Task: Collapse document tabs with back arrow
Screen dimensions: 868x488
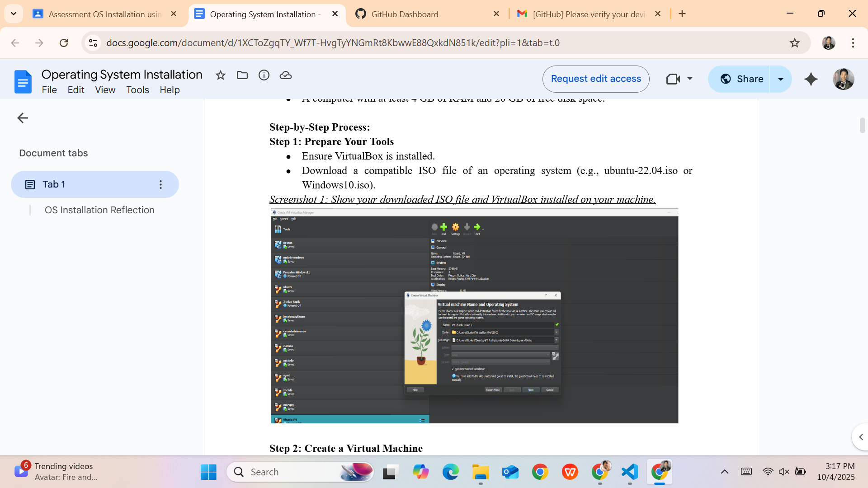Action: (23, 118)
